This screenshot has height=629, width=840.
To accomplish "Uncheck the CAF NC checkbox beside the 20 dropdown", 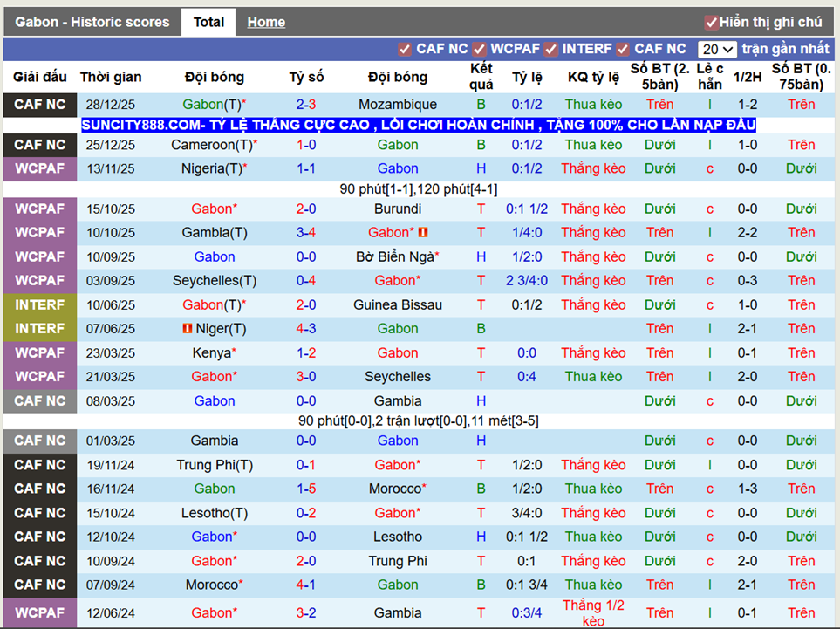I will (x=623, y=50).
